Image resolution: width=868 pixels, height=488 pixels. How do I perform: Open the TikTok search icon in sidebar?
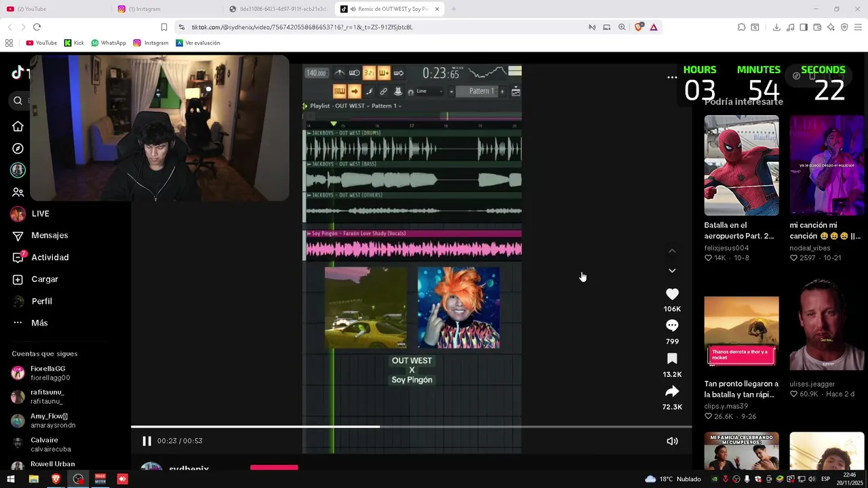pos(18,101)
